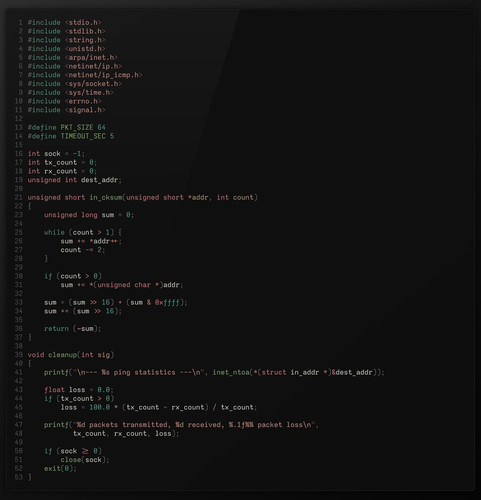Click line number 39 in gutter
This screenshot has height=500, width=481.
(19, 355)
